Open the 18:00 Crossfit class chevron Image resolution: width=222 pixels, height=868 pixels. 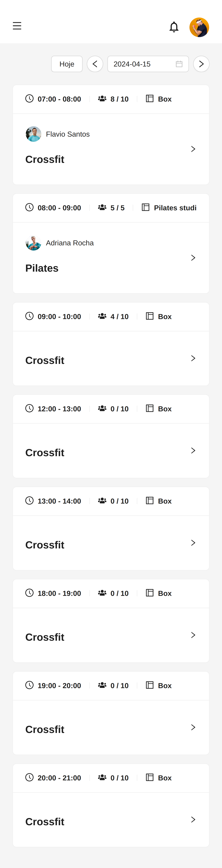pos(193,635)
